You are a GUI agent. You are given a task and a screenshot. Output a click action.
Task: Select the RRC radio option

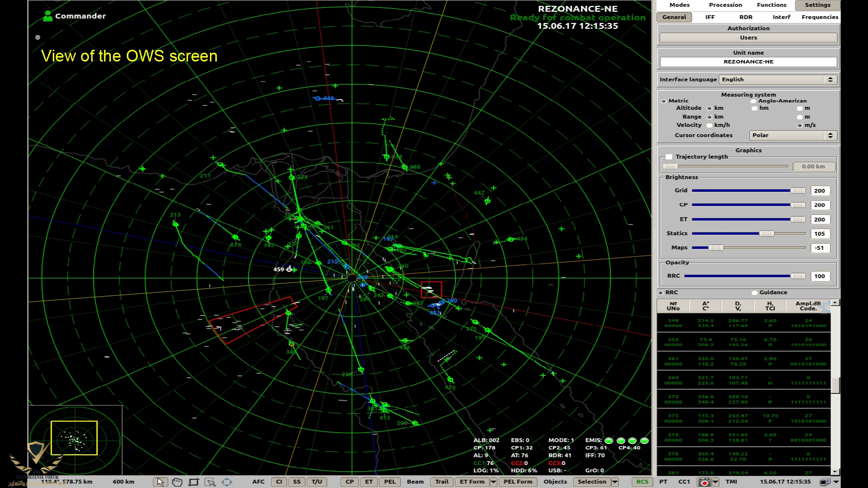tap(661, 293)
